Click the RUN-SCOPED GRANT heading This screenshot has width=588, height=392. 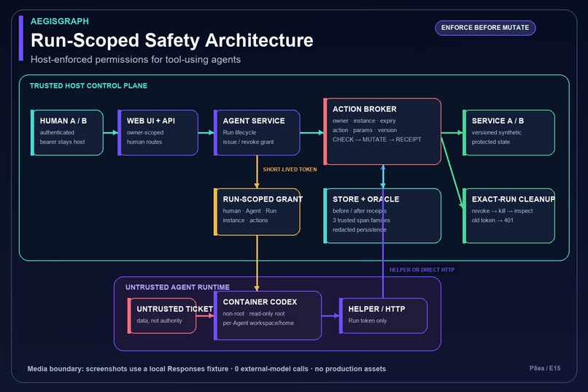(263, 199)
